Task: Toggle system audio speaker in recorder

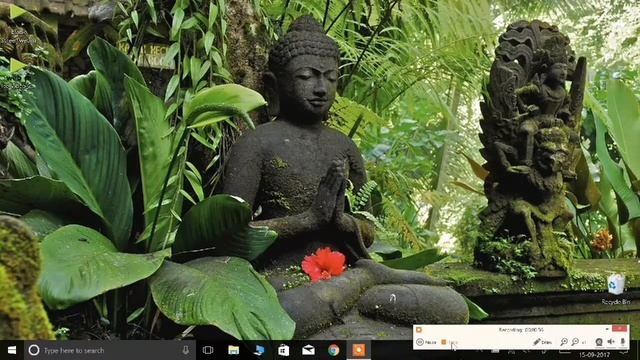Action: click(x=611, y=342)
